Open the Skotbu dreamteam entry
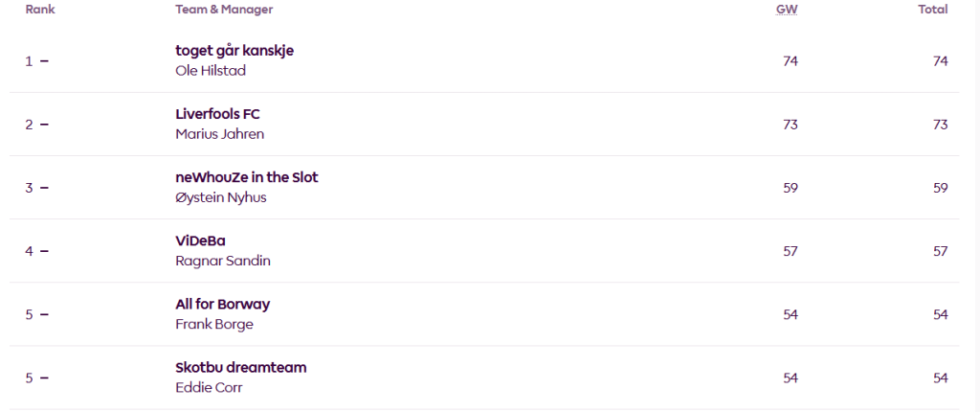The height and width of the screenshot is (412, 980). 240,367
